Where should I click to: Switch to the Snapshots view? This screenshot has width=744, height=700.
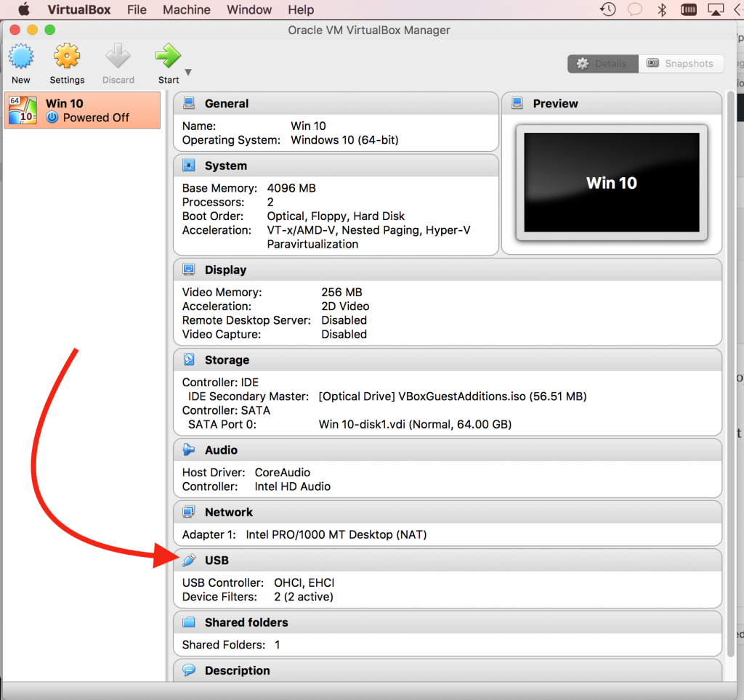tap(681, 64)
